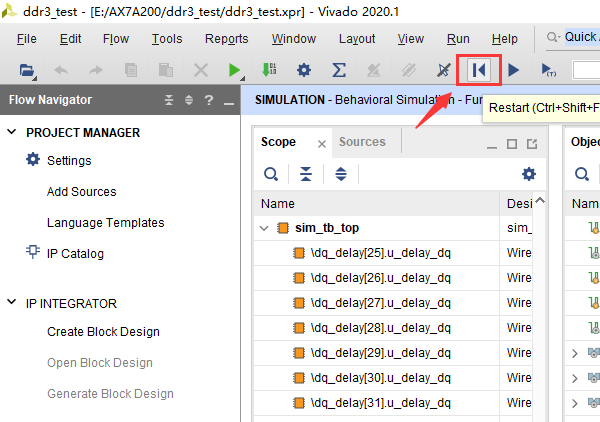Restart the simulation with Restart button

479,70
